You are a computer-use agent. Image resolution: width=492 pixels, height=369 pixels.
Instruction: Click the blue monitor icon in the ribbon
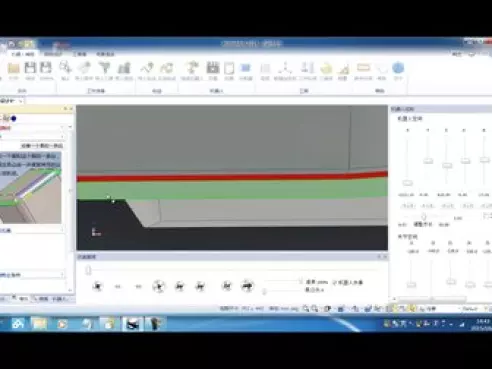(x=246, y=68)
